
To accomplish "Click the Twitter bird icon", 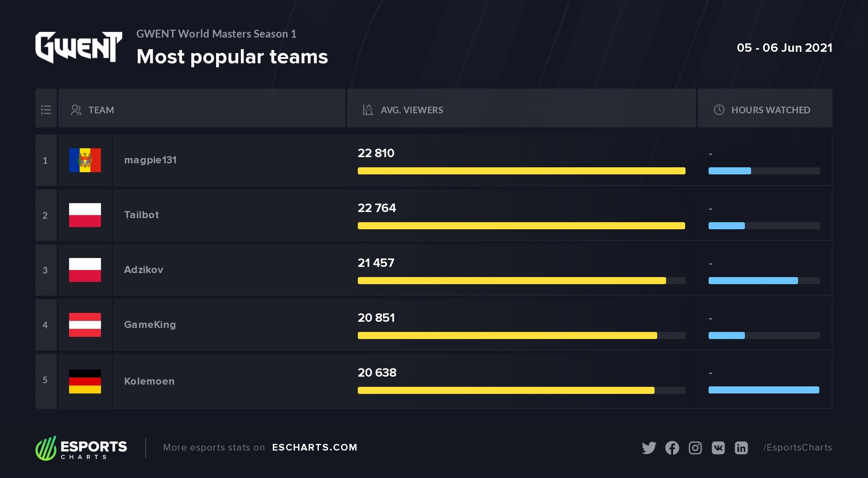I will coord(649,448).
